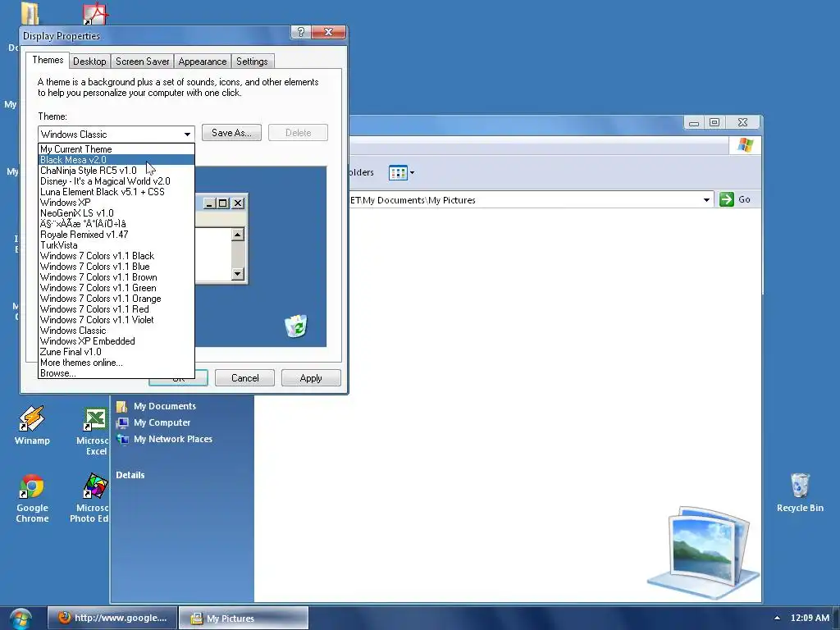Click the My Pictures image folder artwork

tap(704, 552)
